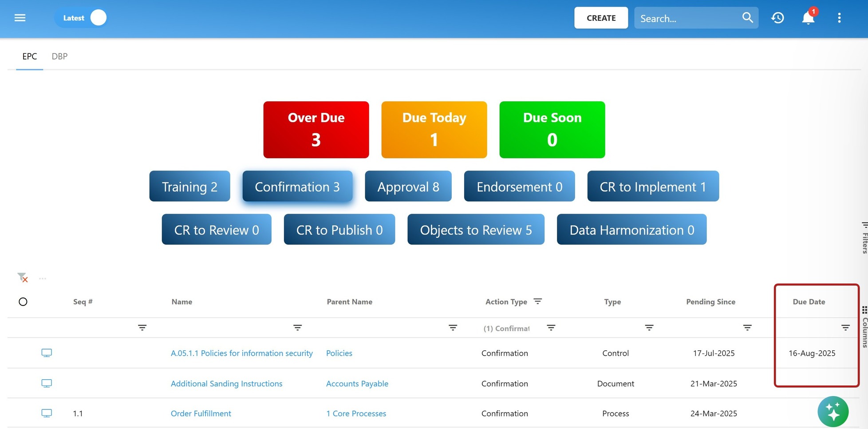
Task: Click the search magnifier icon
Action: click(x=748, y=18)
